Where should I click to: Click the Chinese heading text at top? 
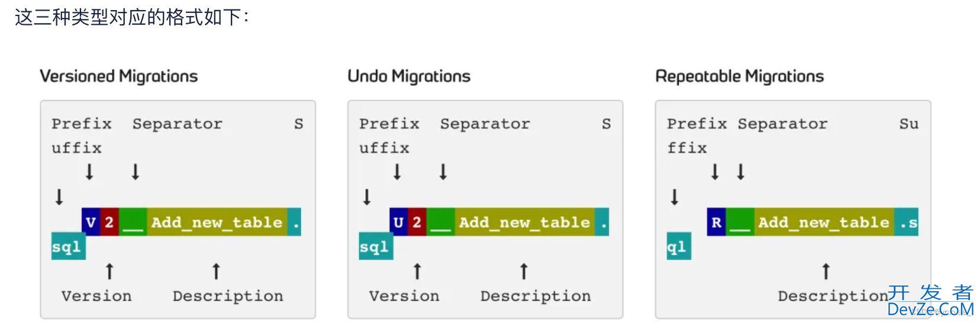[131, 17]
